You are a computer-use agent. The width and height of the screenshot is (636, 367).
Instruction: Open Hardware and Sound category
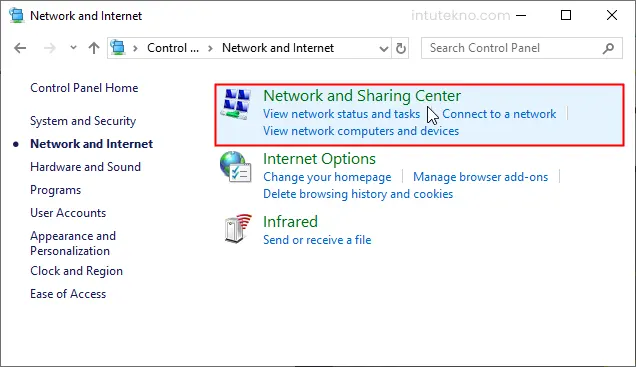coord(85,167)
